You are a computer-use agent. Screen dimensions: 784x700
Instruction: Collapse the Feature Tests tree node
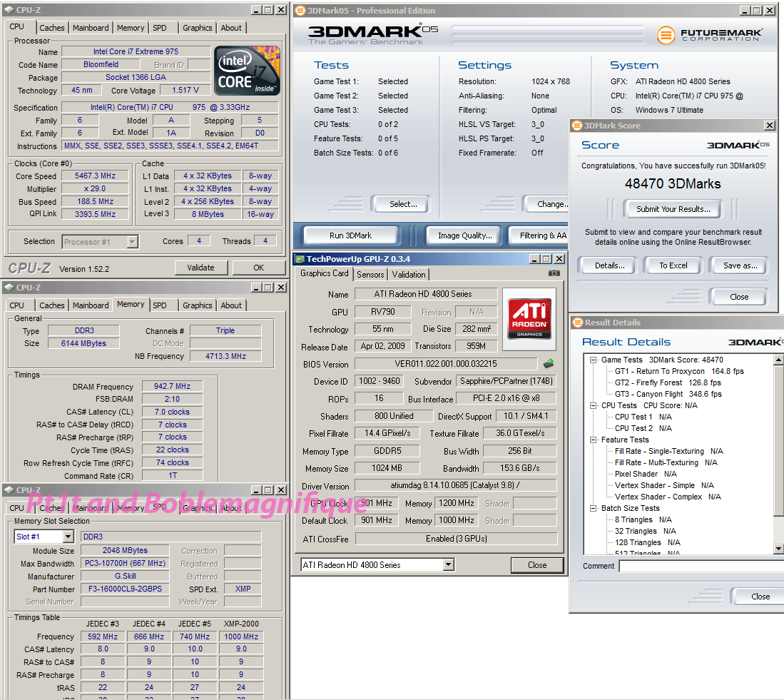pyautogui.click(x=593, y=440)
